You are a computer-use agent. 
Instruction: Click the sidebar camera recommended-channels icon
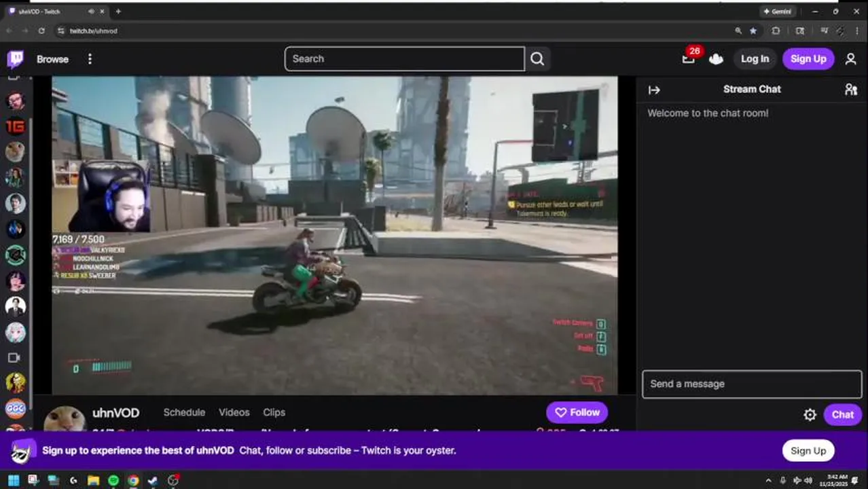(x=14, y=358)
